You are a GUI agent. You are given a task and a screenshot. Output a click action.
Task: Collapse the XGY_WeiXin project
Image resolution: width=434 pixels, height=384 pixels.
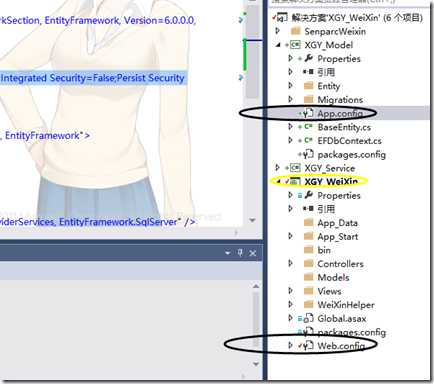click(x=278, y=181)
